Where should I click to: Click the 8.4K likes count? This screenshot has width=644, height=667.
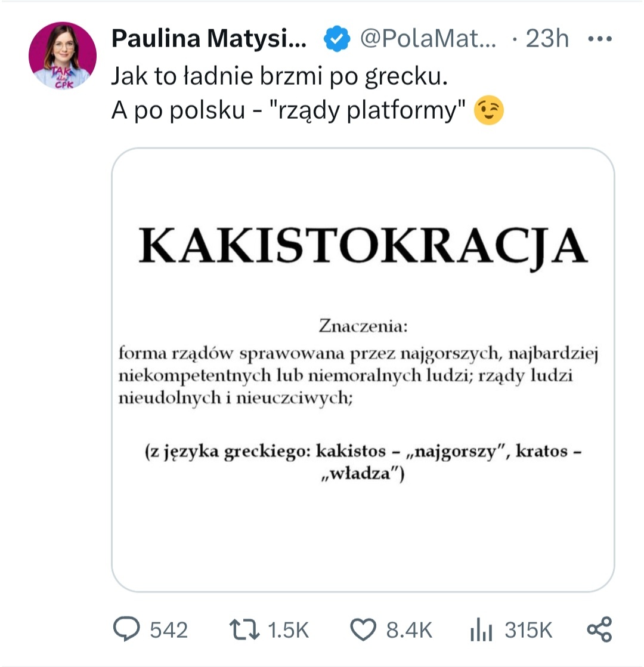pos(409,630)
